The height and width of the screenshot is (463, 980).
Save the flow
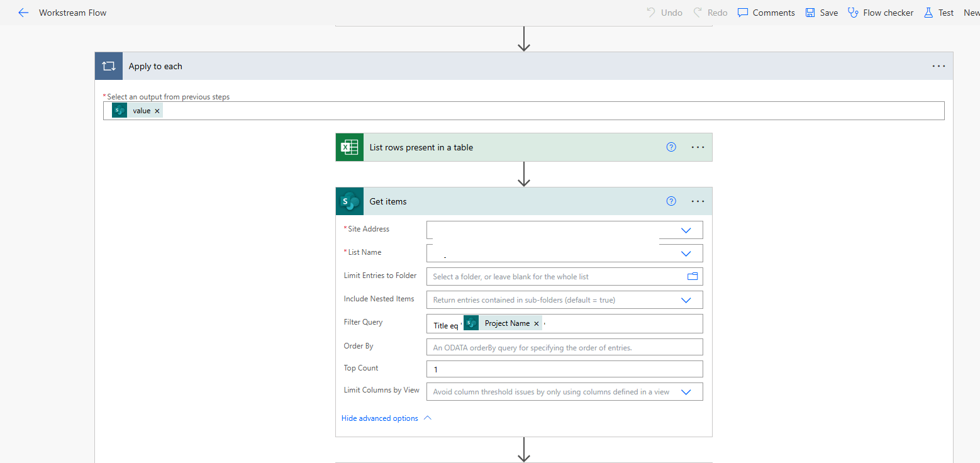(x=821, y=13)
